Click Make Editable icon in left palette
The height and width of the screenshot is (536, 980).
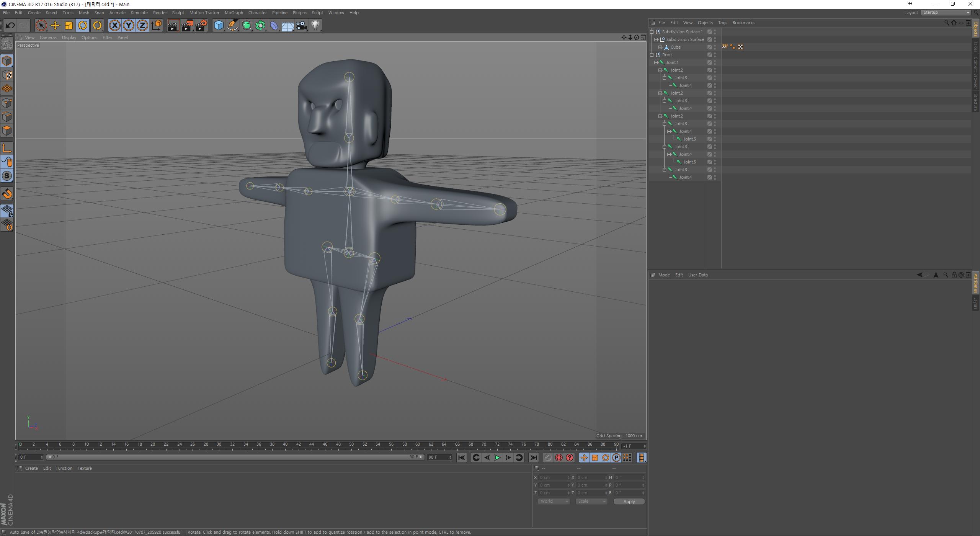click(7, 43)
